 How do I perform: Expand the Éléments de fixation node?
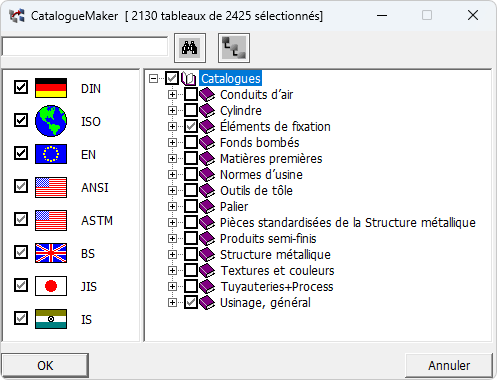[172, 127]
